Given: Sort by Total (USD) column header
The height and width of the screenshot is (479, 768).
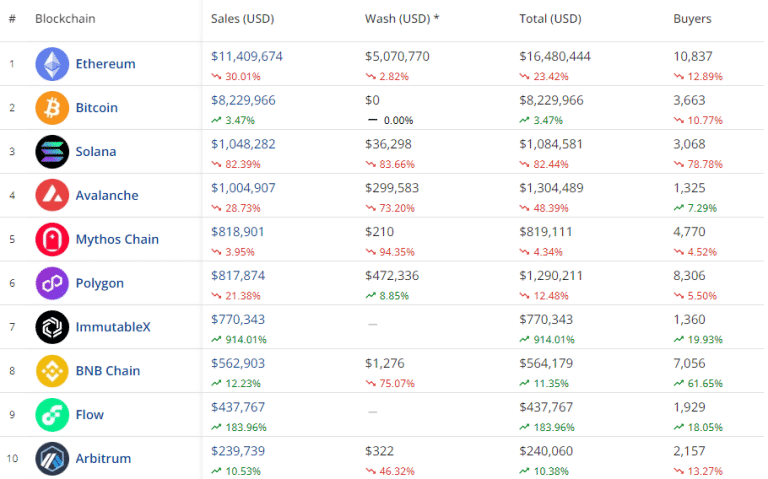Looking at the screenshot, I should 550,19.
